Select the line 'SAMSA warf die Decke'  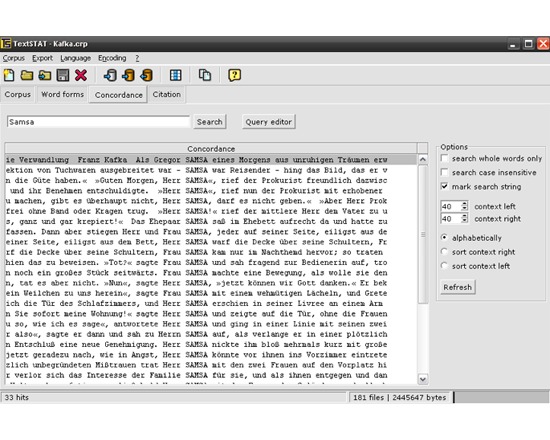tap(211, 242)
